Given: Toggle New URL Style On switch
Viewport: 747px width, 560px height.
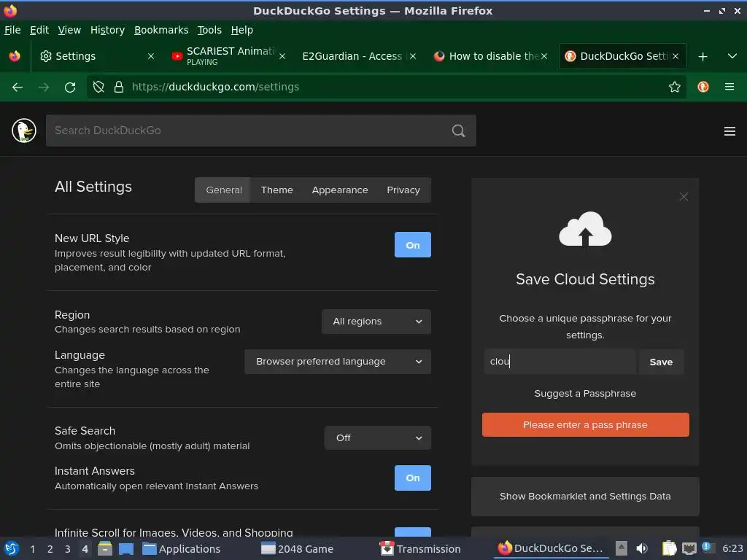Looking at the screenshot, I should (413, 245).
